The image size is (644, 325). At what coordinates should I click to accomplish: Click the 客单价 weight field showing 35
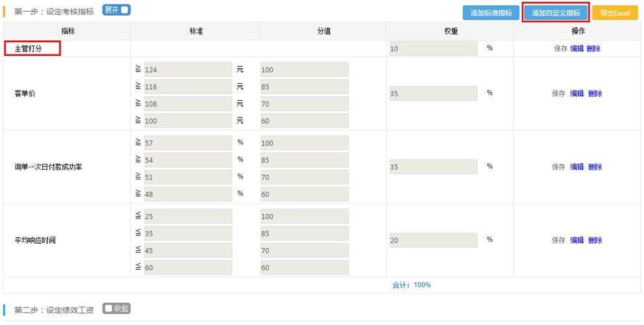(x=433, y=94)
